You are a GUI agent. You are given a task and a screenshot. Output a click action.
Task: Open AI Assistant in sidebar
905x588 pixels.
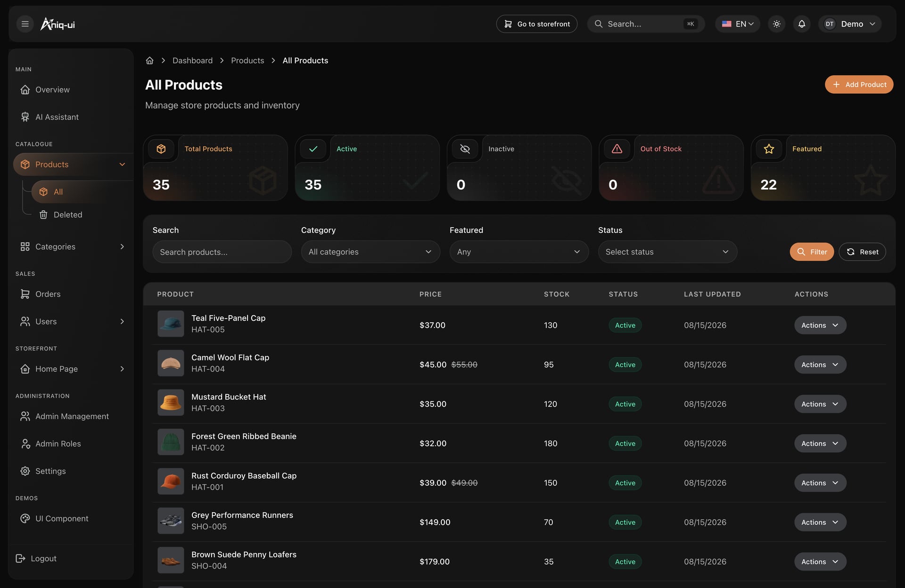[x=71, y=117]
